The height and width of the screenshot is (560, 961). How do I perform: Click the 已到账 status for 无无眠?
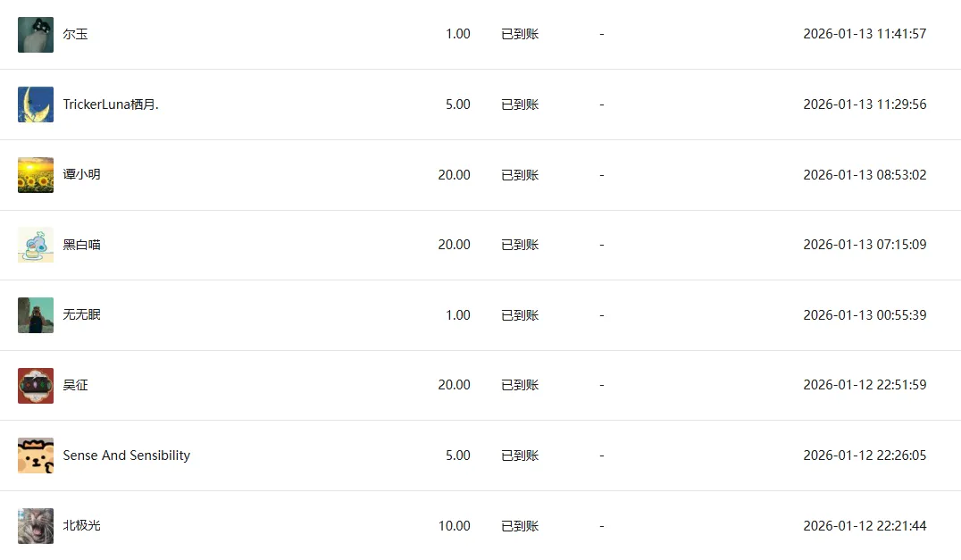pyautogui.click(x=520, y=315)
